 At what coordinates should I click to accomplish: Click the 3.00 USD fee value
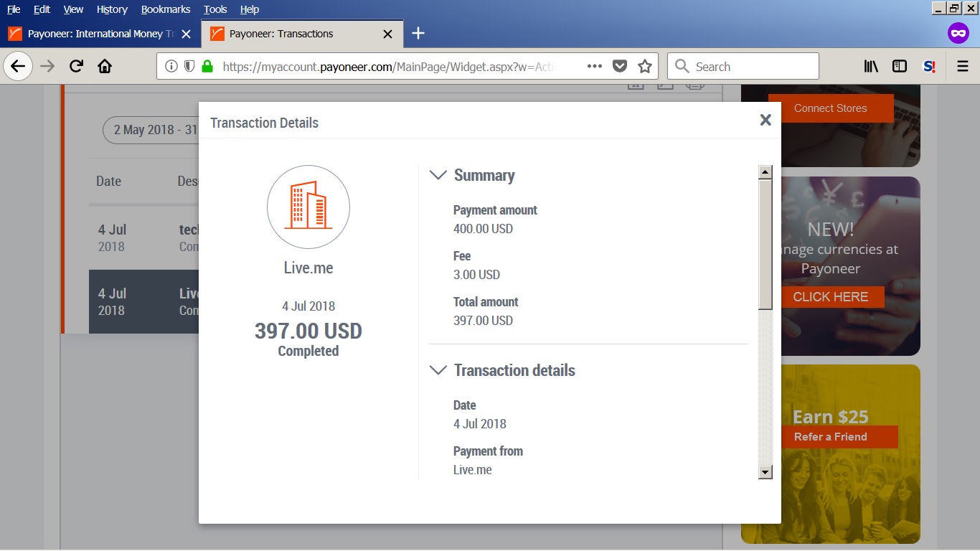(x=476, y=275)
